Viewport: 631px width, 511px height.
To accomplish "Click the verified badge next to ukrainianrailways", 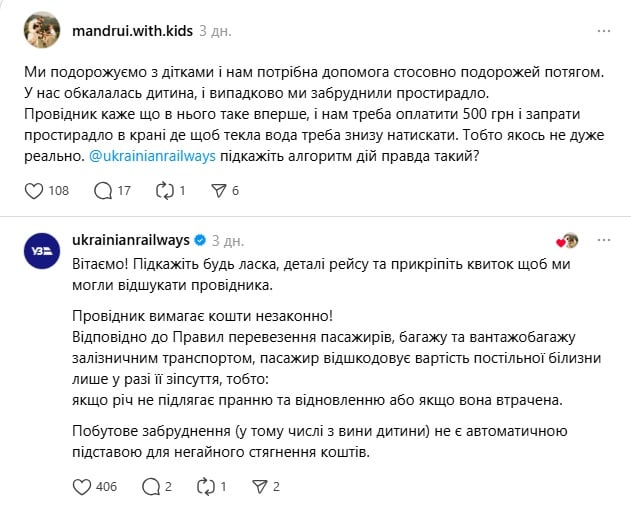I will [x=200, y=241].
